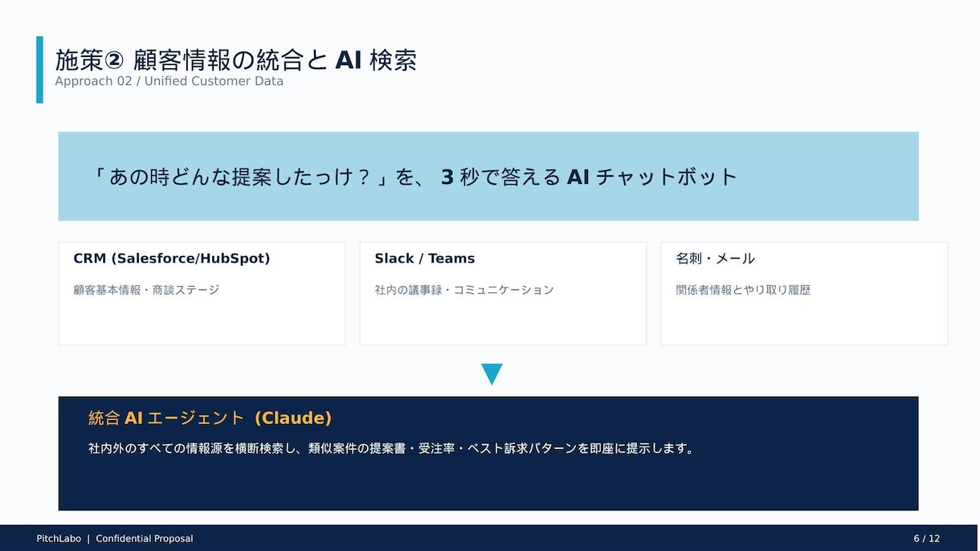Image resolution: width=980 pixels, height=551 pixels.
Task: Select the Slack / Teams card heading
Action: click(x=424, y=259)
